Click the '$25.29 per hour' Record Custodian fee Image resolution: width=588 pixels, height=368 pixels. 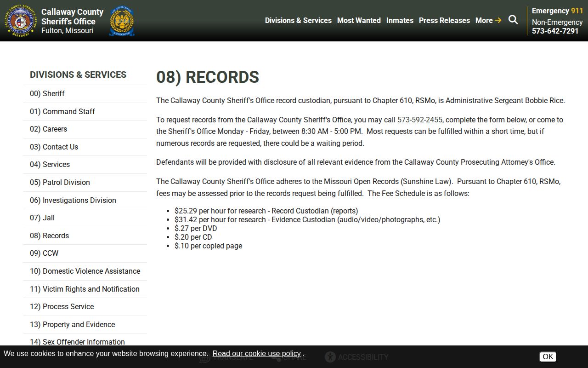pos(266,211)
